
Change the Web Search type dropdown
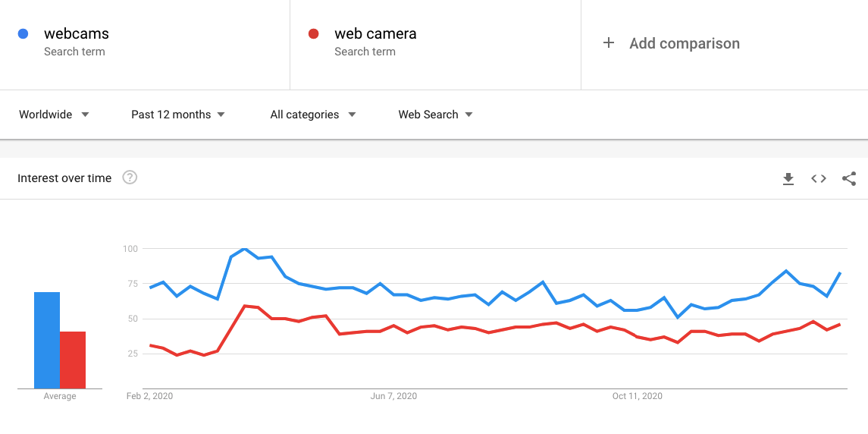[436, 115]
